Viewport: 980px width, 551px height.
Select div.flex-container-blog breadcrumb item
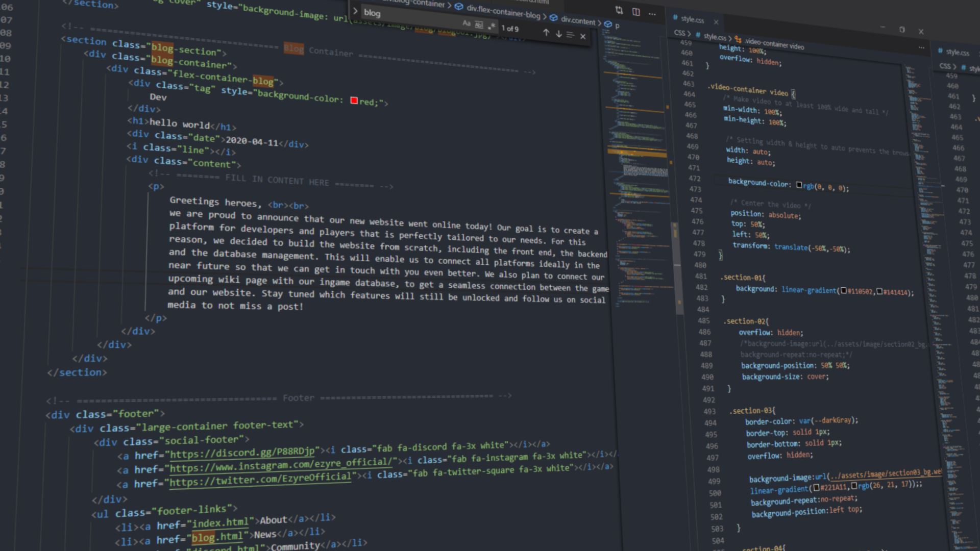click(x=503, y=11)
